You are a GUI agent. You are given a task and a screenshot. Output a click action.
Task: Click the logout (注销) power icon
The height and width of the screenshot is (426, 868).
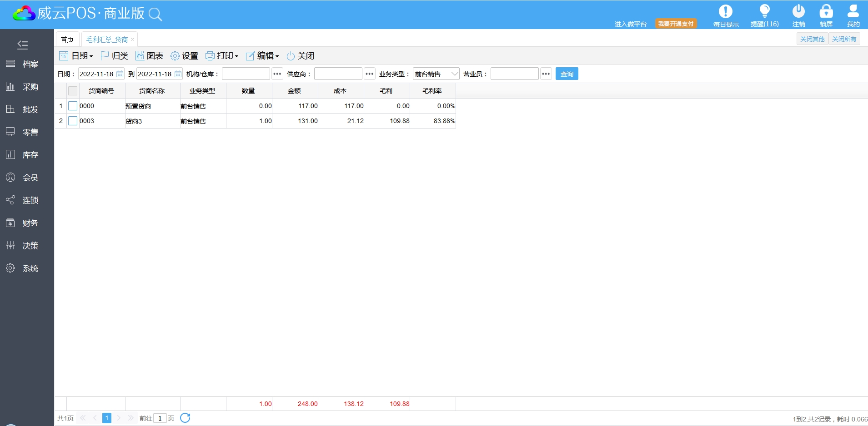tap(798, 12)
